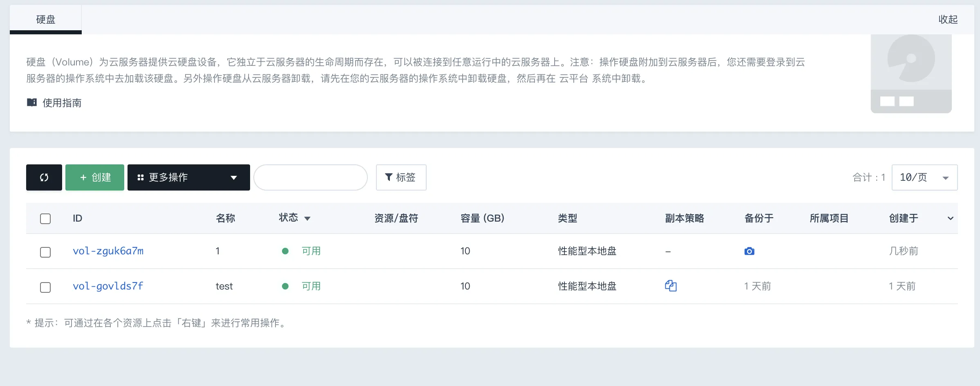The height and width of the screenshot is (386, 980).
Task: Open the 状态 filter dropdown arrow
Action: 307,219
